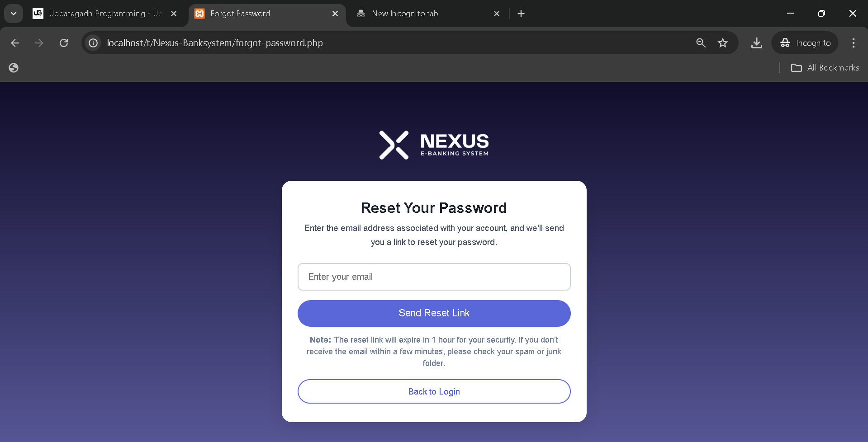Click the URL address bar text

coord(215,43)
